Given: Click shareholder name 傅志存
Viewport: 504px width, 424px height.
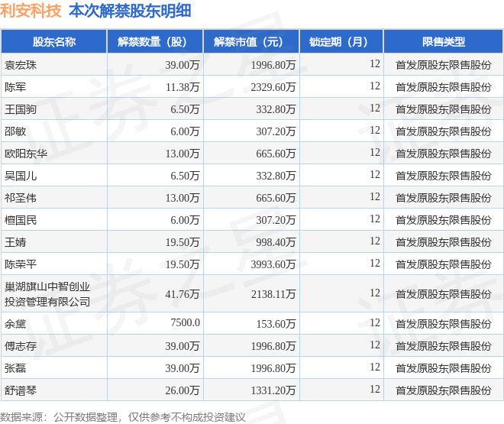Looking at the screenshot, I should 21,346.
